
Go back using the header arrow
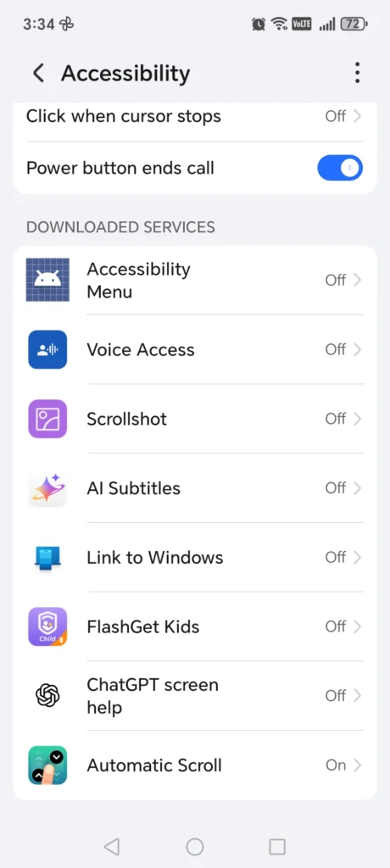38,73
